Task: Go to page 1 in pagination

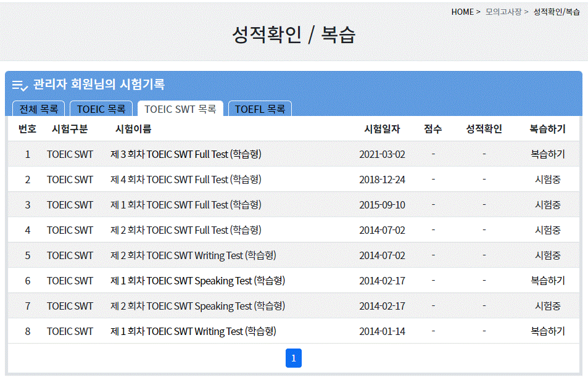Action: point(294,358)
